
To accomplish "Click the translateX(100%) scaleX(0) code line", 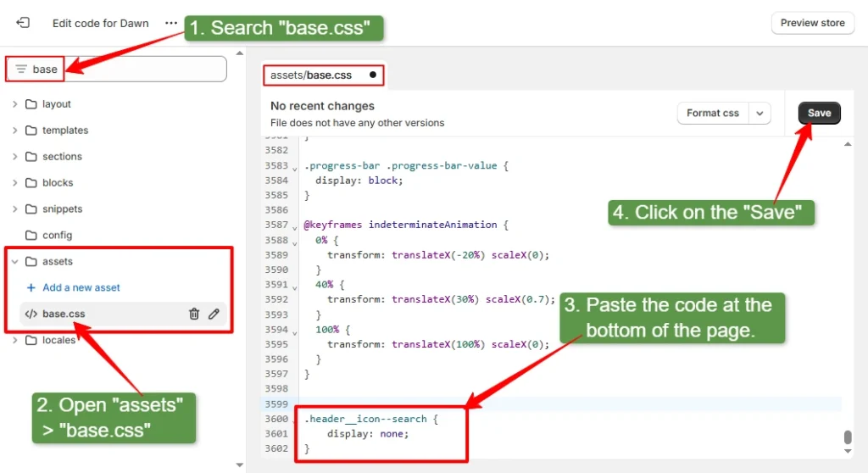I will pyautogui.click(x=438, y=344).
